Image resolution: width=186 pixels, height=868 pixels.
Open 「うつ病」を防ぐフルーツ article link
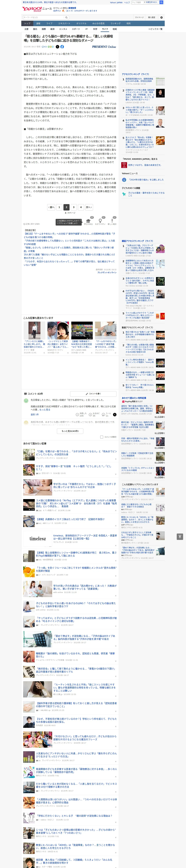76,569
